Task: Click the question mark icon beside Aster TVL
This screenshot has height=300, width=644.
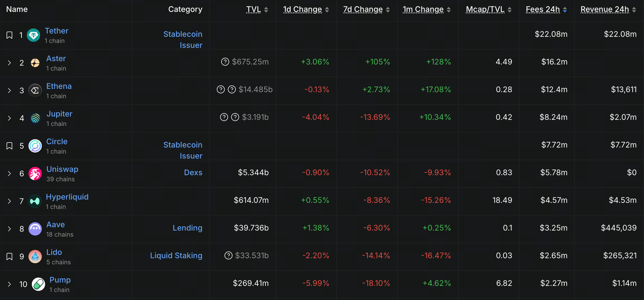Action: pos(225,62)
